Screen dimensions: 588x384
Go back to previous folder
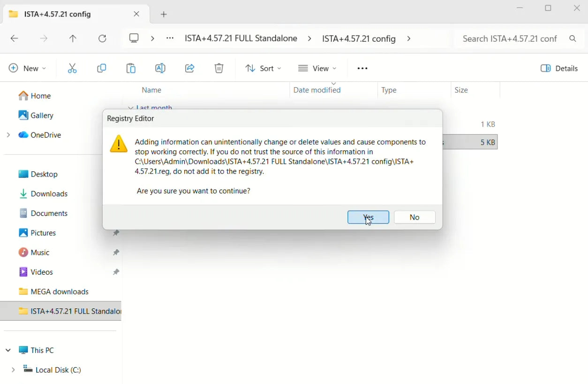[x=15, y=38]
